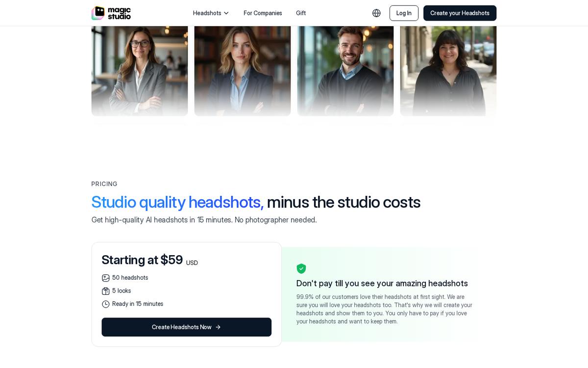The width and height of the screenshot is (588, 368).
Task: Click the '5 looks' text
Action: [122, 291]
